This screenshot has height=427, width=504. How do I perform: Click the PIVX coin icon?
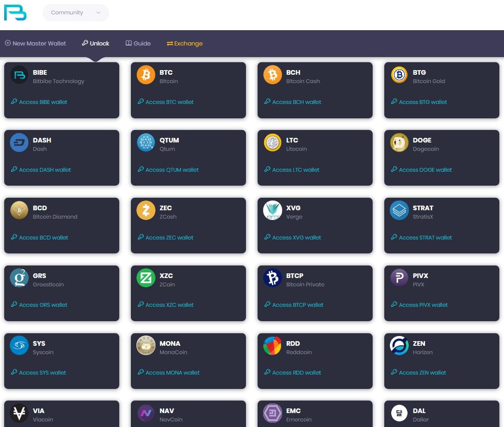click(x=399, y=278)
